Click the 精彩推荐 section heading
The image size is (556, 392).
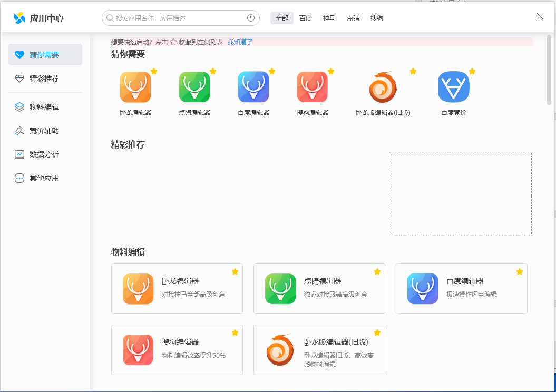click(128, 144)
